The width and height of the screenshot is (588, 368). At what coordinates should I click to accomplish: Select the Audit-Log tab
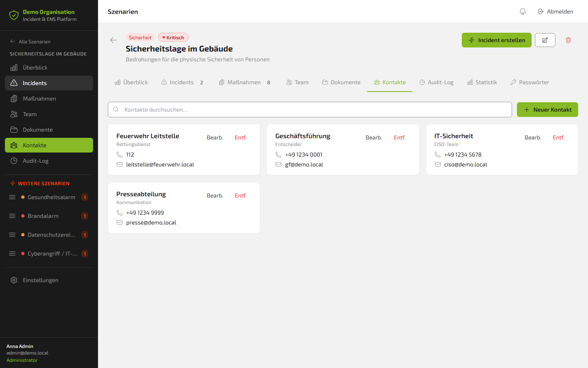tap(437, 82)
